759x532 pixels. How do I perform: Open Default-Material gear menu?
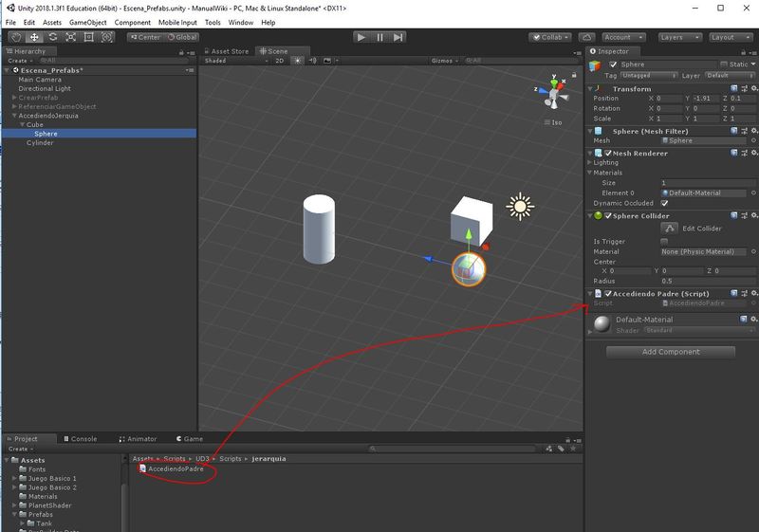[753, 320]
